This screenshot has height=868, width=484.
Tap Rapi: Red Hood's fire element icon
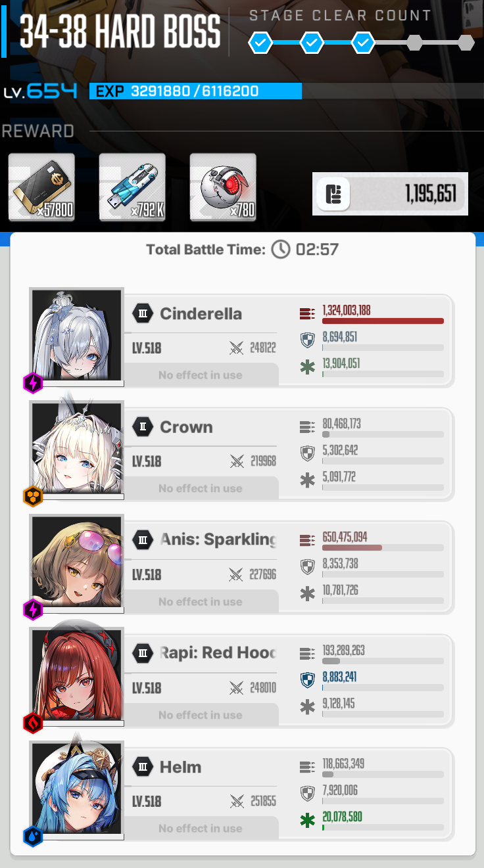point(33,723)
